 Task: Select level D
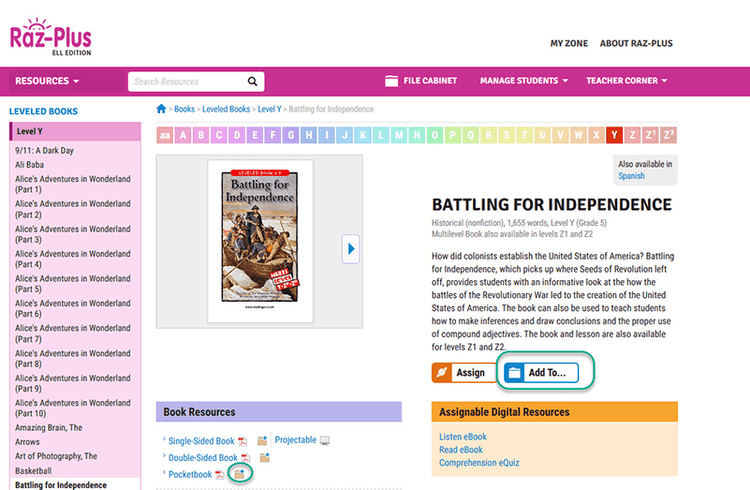pos(237,135)
